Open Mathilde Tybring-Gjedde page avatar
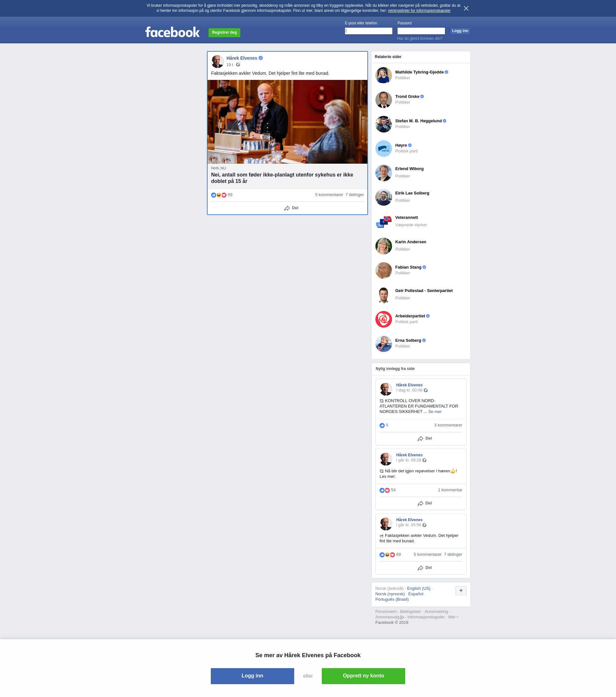This screenshot has height=697, width=616. [383, 75]
